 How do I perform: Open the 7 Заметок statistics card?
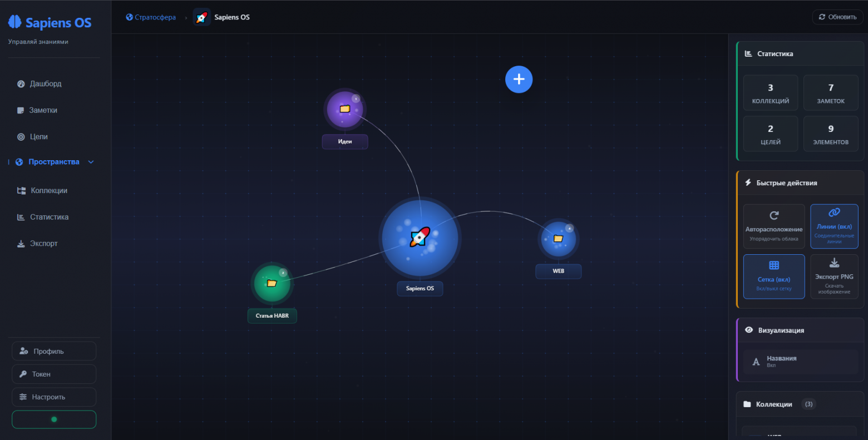pos(830,93)
